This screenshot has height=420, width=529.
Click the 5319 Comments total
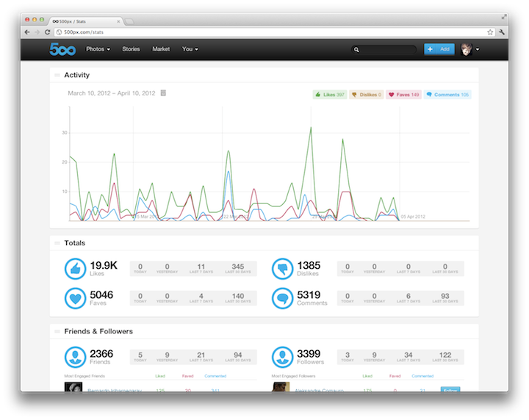pyautogui.click(x=309, y=295)
